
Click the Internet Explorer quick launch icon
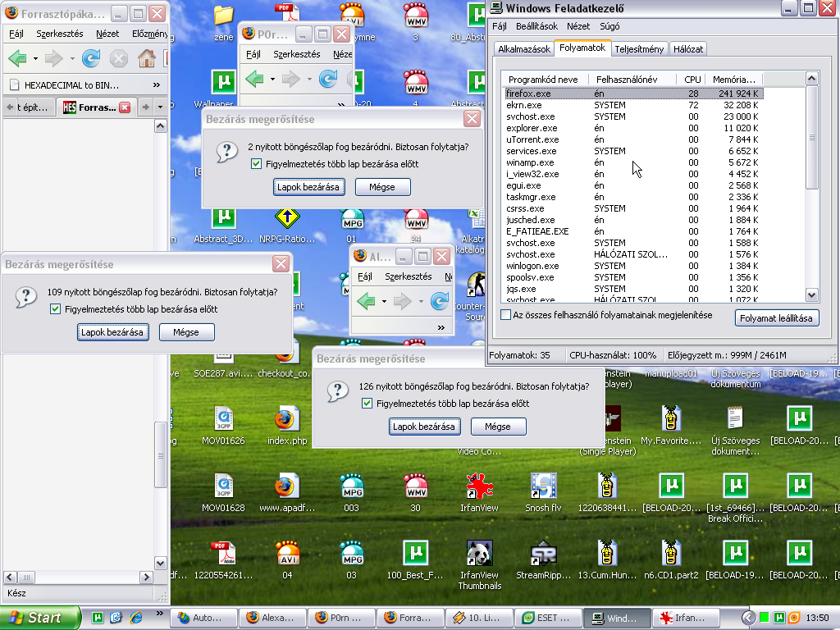pyautogui.click(x=136, y=618)
